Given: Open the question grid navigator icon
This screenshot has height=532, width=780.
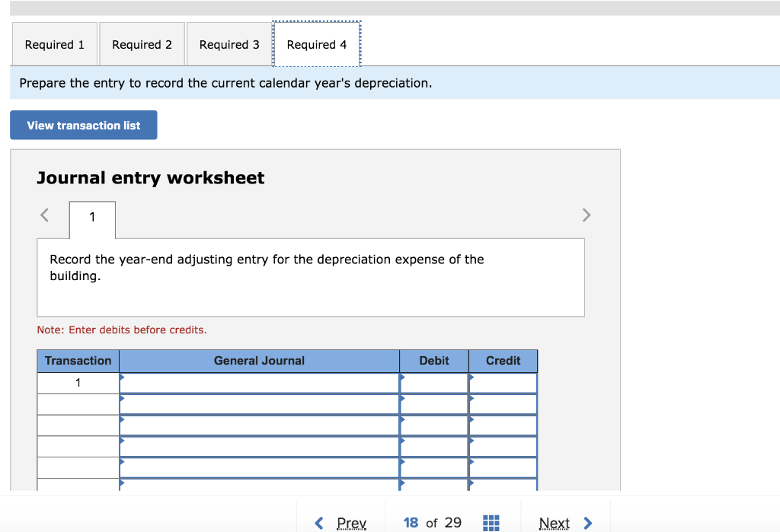Looking at the screenshot, I should (491, 523).
